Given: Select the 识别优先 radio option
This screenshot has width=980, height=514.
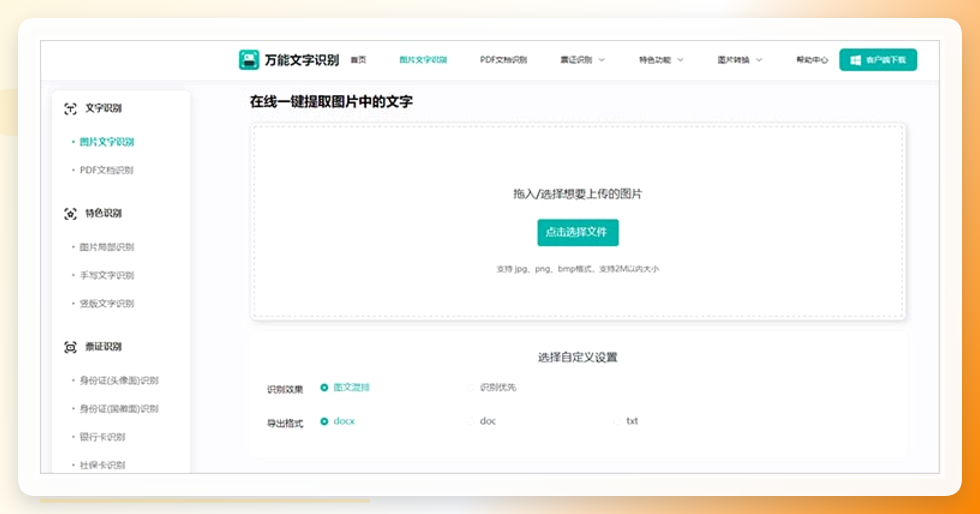Looking at the screenshot, I should [471, 388].
